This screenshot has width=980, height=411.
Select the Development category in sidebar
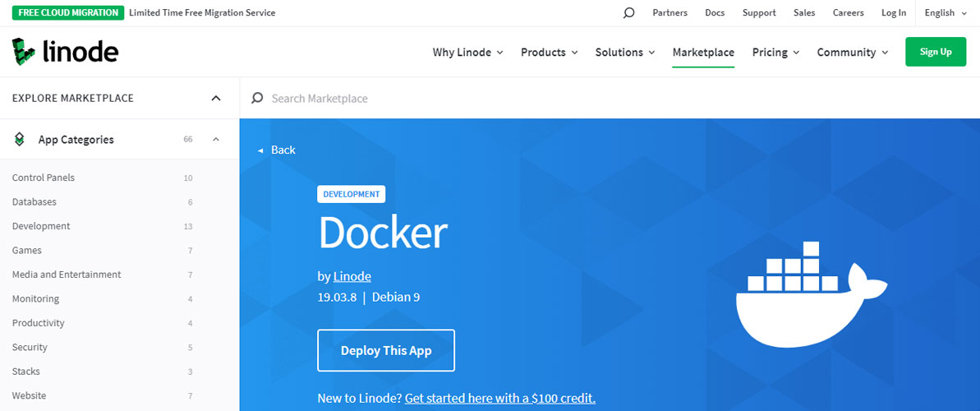pyautogui.click(x=41, y=226)
